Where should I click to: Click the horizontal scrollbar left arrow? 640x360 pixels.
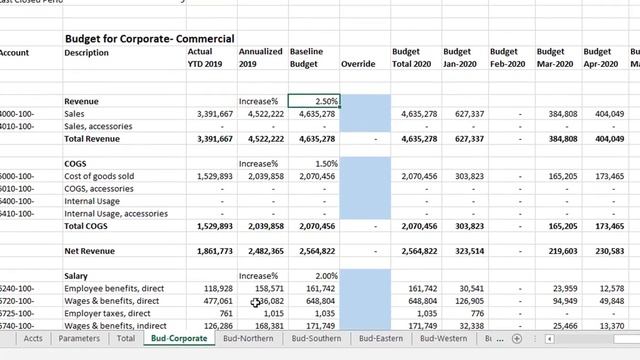tap(549, 339)
